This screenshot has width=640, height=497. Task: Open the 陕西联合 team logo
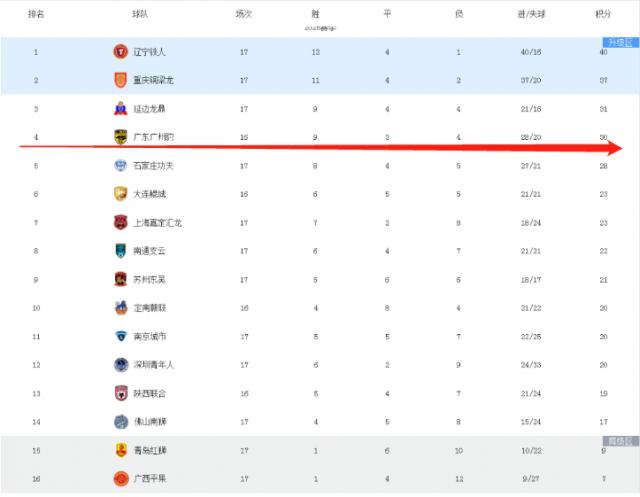[x=120, y=394]
